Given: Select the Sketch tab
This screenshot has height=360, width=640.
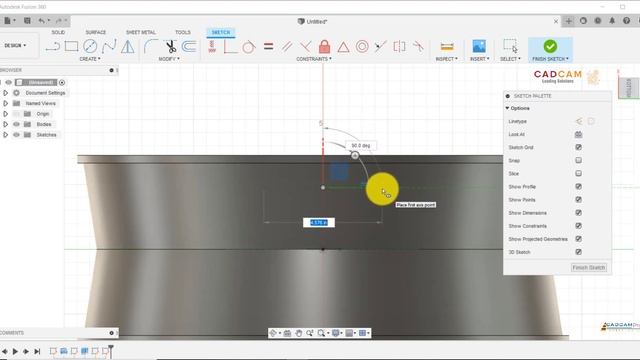Looking at the screenshot, I should click(x=221, y=32).
